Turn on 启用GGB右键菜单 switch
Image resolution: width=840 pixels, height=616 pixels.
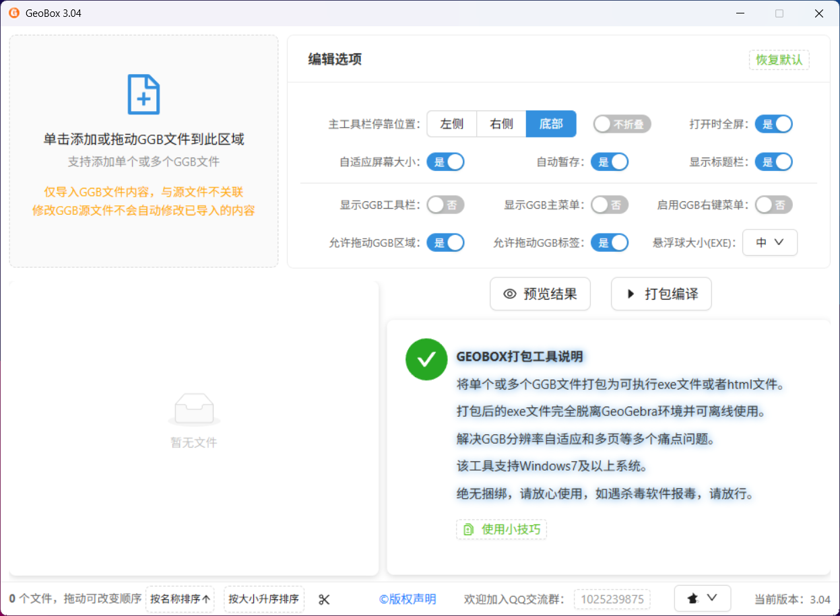[x=773, y=205]
